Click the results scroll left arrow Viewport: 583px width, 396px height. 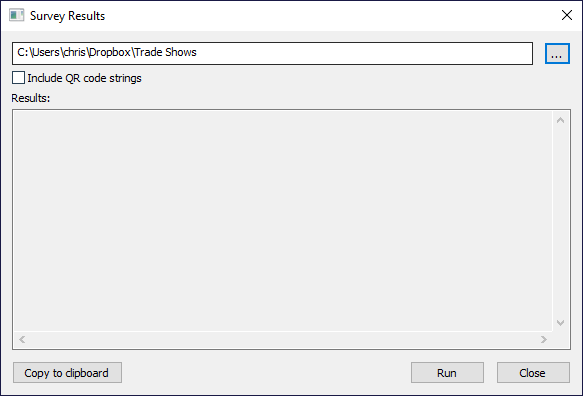tap(22, 339)
